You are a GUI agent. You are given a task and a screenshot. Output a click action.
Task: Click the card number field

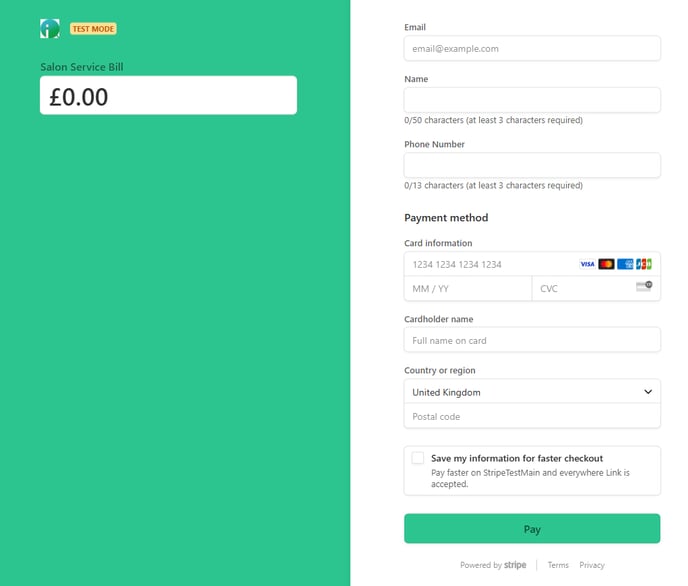(532, 264)
